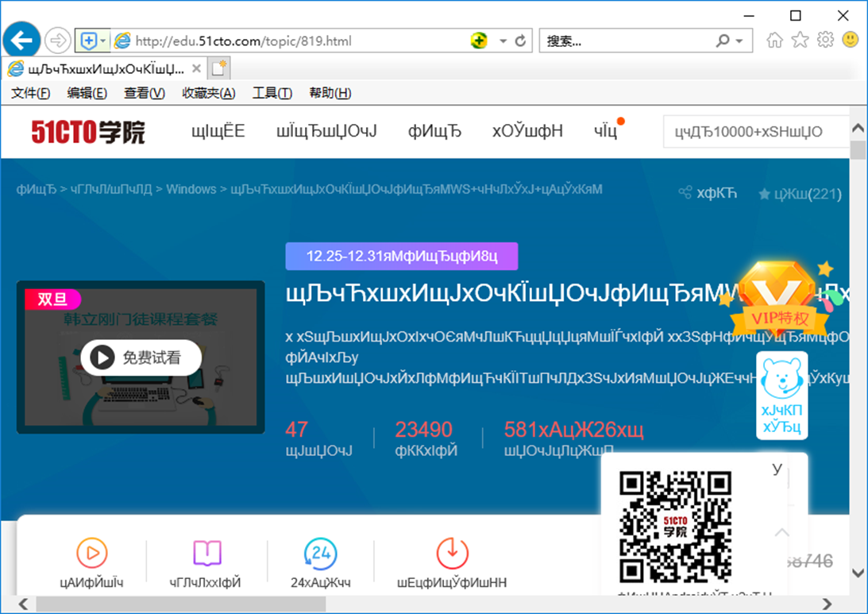Image resolution: width=868 pixels, height=614 pixels.
Task: Click the 581 duration value
Action: pyautogui.click(x=573, y=430)
